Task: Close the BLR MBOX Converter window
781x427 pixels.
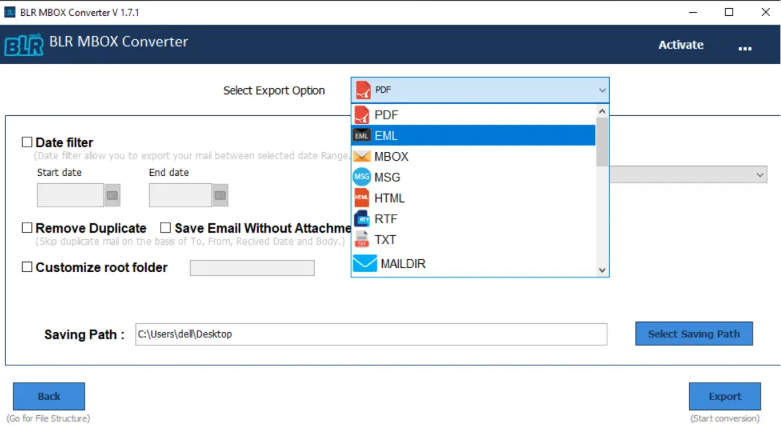Action: coord(766,12)
